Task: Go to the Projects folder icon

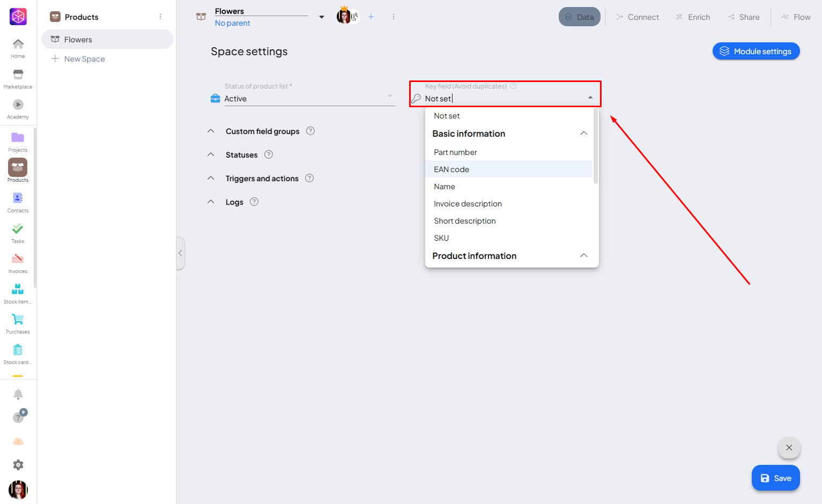Action: (18, 138)
